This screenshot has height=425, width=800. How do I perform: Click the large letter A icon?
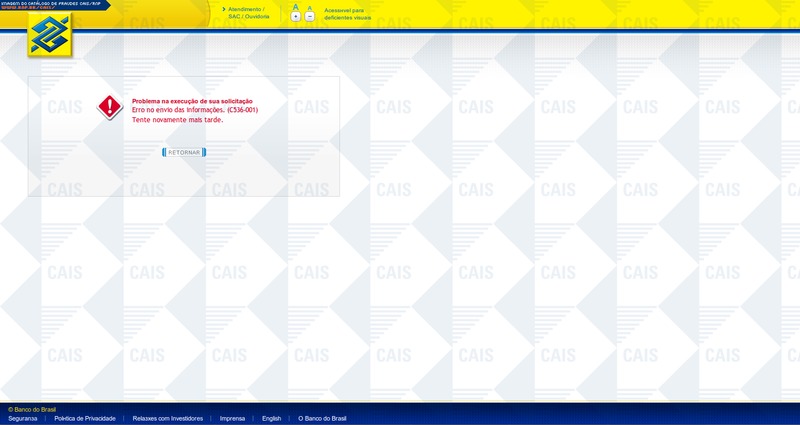pyautogui.click(x=296, y=7)
